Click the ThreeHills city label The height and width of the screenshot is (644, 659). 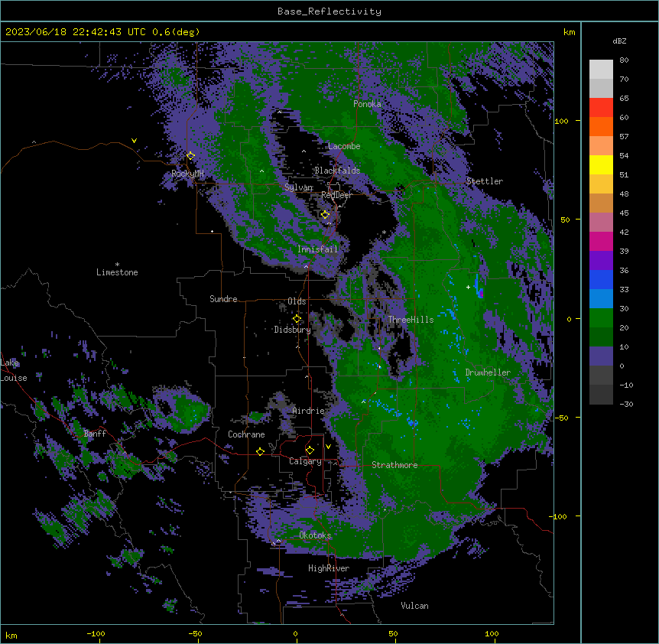pos(411,320)
